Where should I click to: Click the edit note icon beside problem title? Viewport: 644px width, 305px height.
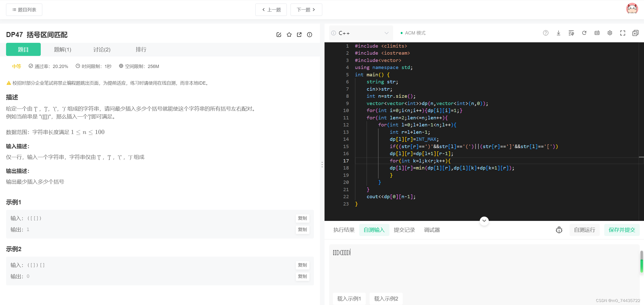click(x=279, y=35)
